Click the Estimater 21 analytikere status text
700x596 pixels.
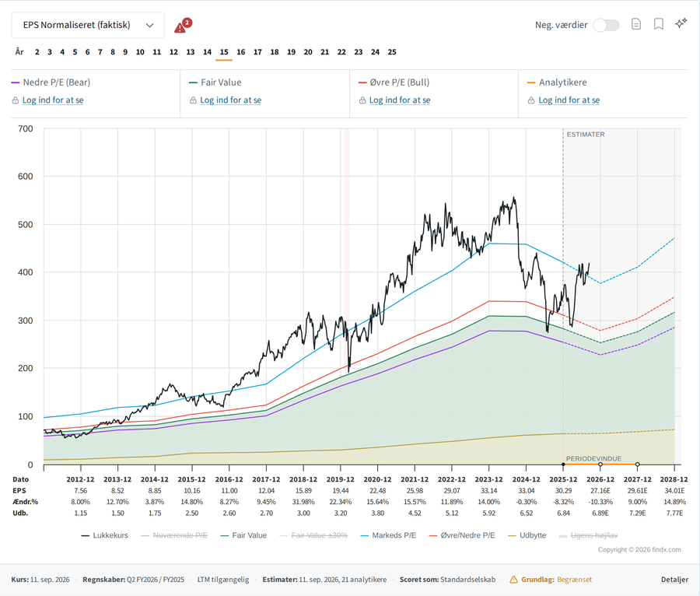click(x=324, y=580)
